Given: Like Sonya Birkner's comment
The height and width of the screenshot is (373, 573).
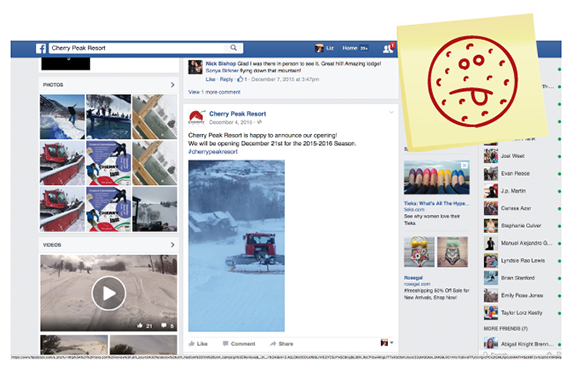Looking at the screenshot, I should coord(210,79).
